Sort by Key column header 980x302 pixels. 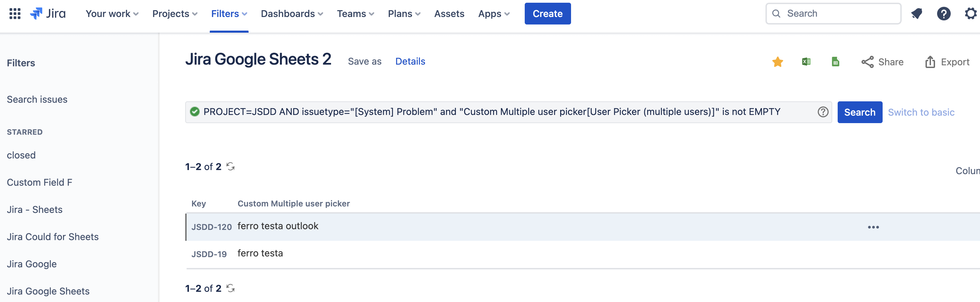pyautogui.click(x=199, y=204)
